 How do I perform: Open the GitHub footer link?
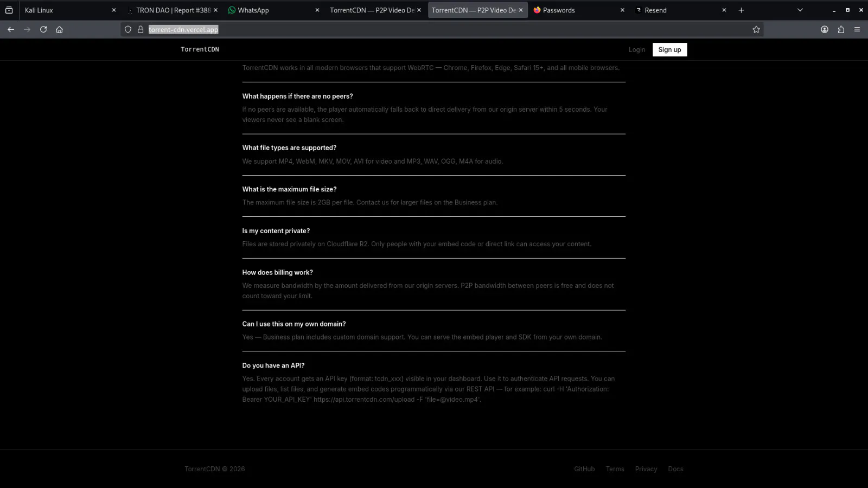pos(584,469)
